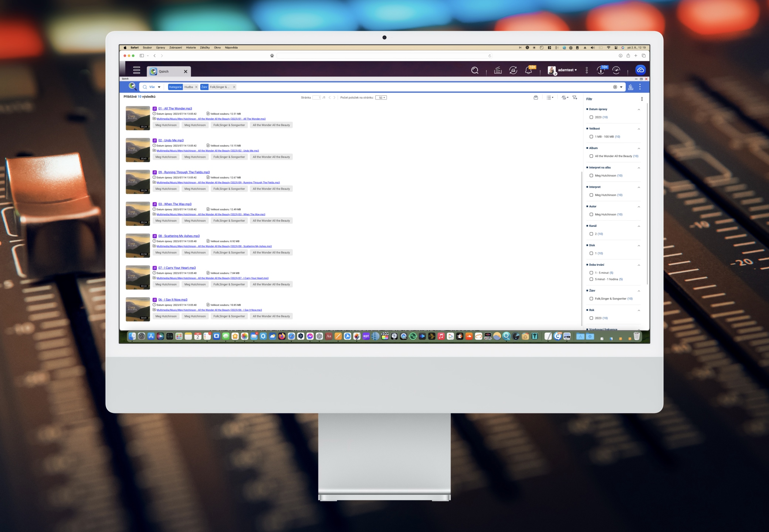Click the thumbnail of All The Wonder
Viewport: 769px width, 532px height.
(138, 118)
